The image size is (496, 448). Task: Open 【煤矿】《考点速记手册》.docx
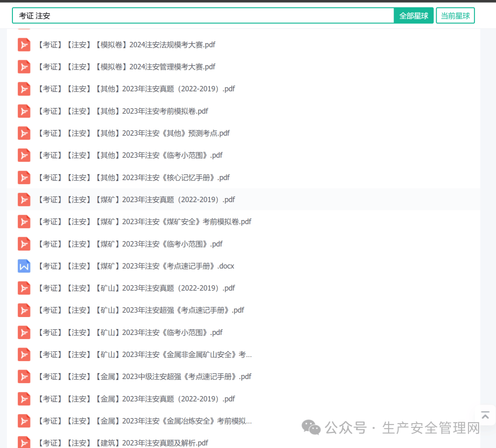pos(135,266)
